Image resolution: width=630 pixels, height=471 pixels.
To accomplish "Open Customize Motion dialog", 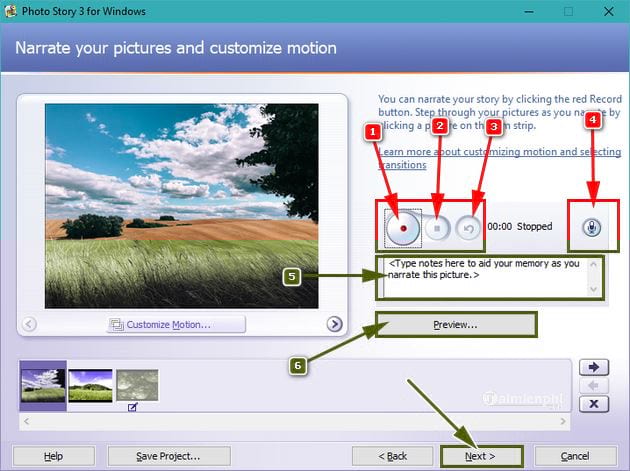I will [176, 325].
